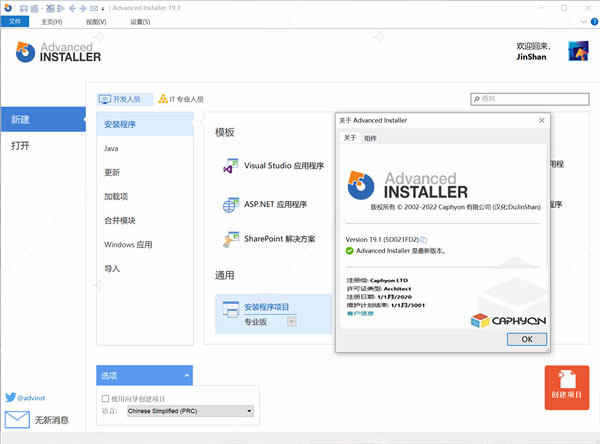The image size is (600, 444).
Task: Click the mail envelope icon beside 无新消息
Action: [x=17, y=420]
